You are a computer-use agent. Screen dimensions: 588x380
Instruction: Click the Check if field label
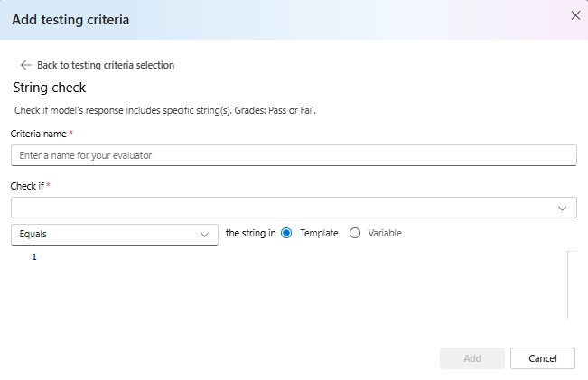(27, 186)
